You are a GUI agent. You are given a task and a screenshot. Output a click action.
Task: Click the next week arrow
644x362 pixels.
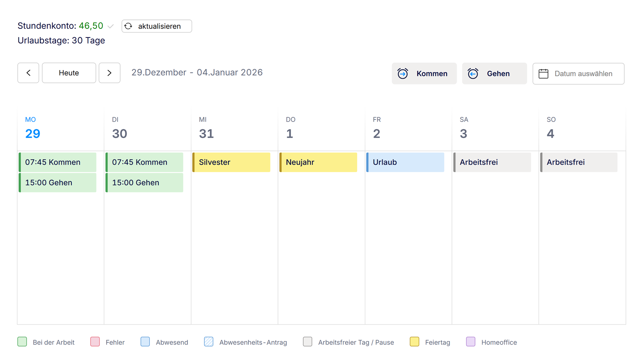[109, 73]
